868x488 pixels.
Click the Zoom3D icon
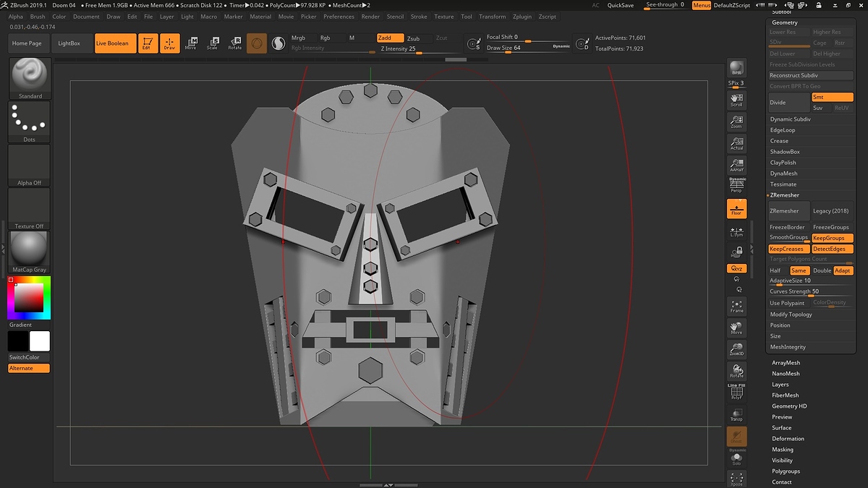tap(736, 349)
